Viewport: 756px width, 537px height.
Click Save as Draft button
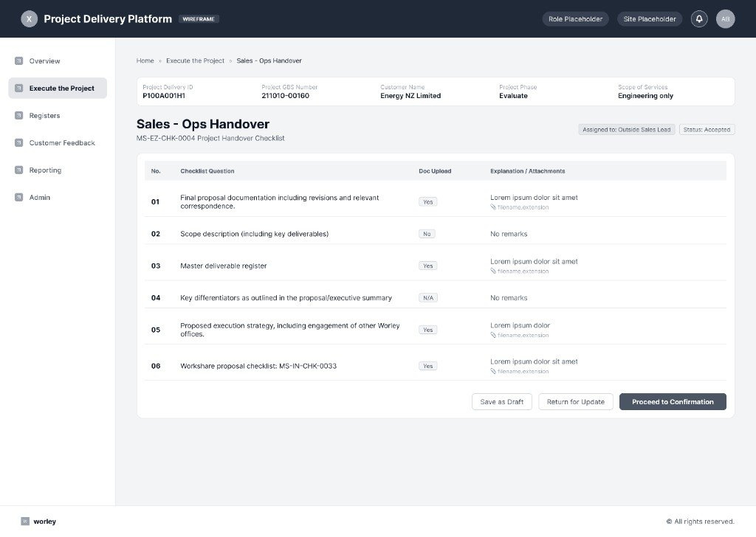click(501, 402)
